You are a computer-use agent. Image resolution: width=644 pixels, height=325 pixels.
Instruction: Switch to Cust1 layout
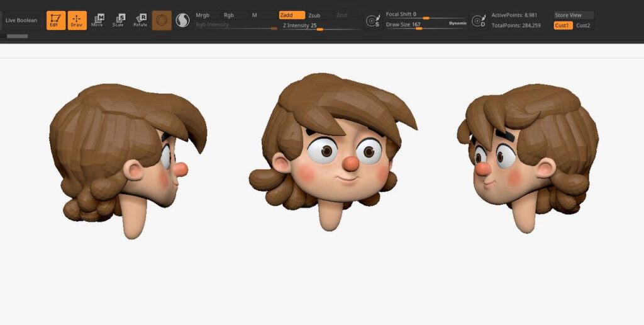563,25
